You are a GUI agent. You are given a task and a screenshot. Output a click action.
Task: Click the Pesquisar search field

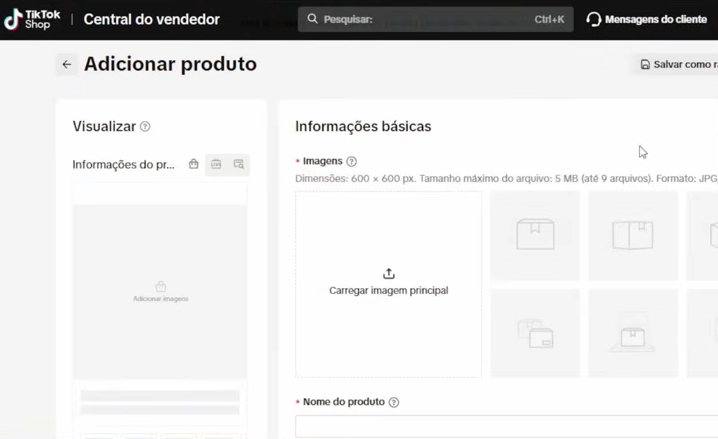(x=435, y=19)
